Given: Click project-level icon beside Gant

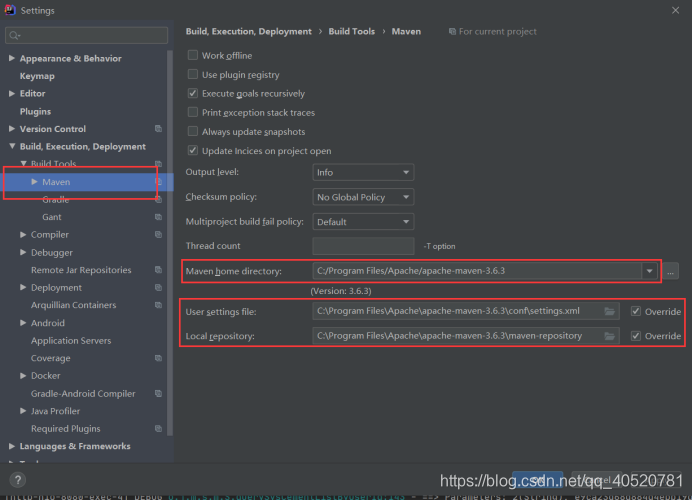Looking at the screenshot, I should pos(158,217).
